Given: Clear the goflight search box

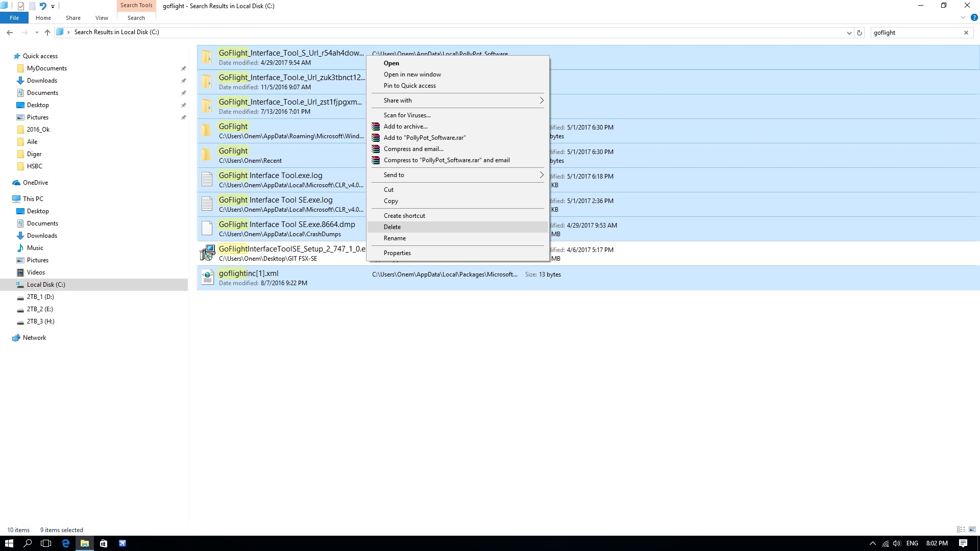Looking at the screenshot, I should click(966, 33).
